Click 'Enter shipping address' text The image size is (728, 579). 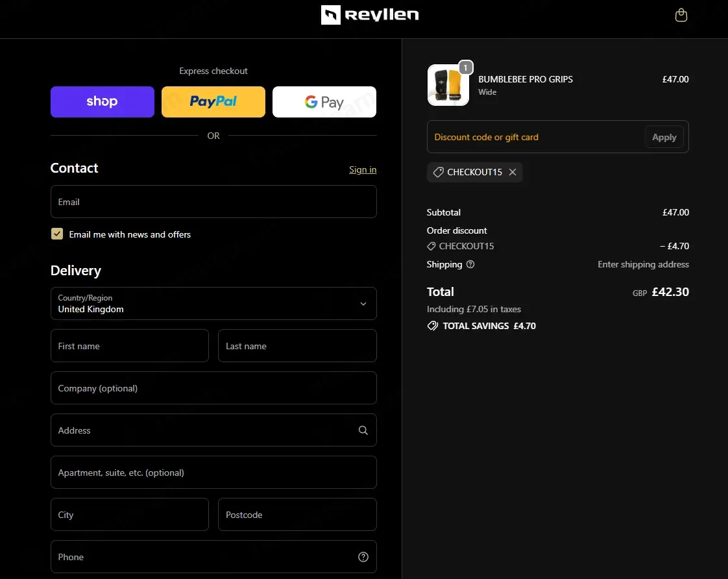pyautogui.click(x=643, y=264)
